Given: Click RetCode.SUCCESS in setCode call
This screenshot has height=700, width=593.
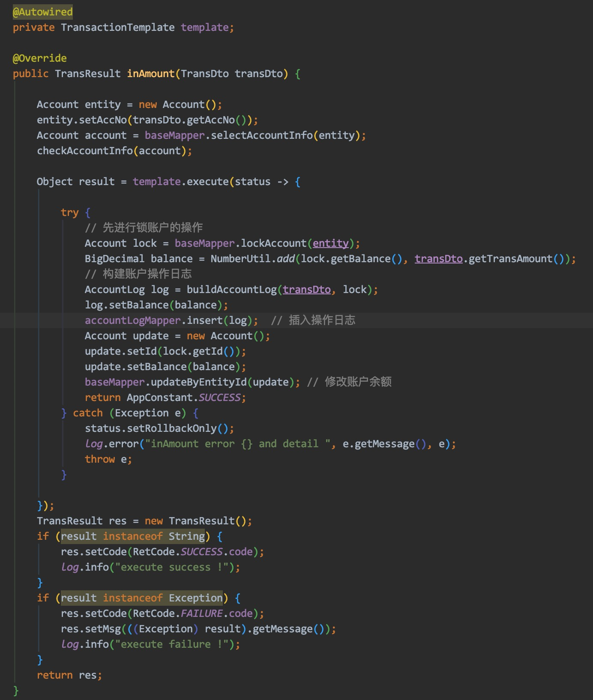Looking at the screenshot, I should click(178, 552).
